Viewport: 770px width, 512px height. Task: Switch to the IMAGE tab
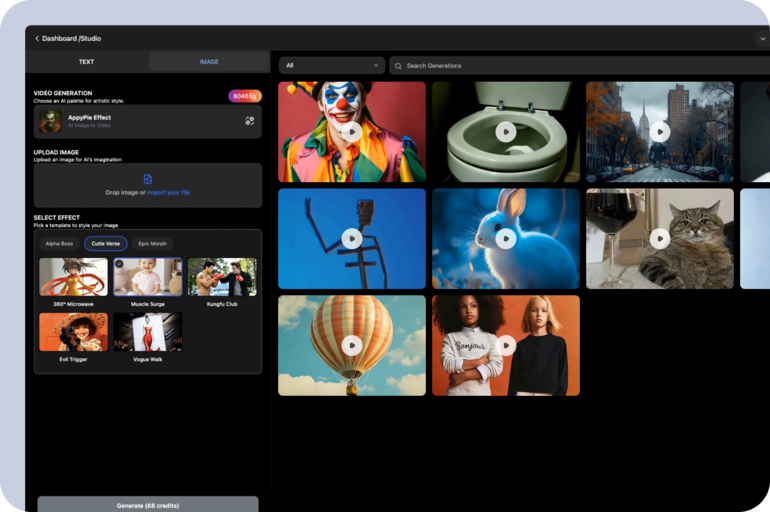click(208, 62)
